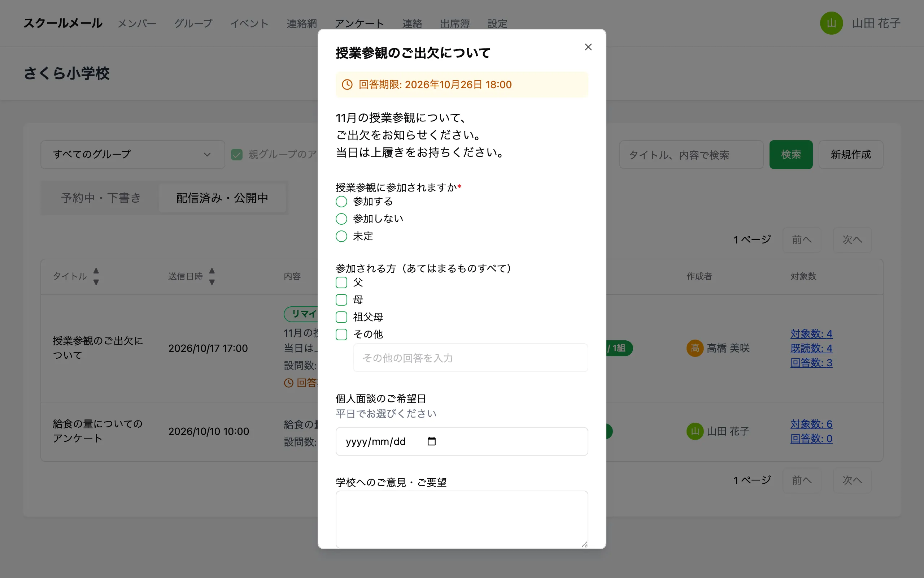Open the 設定 menu
The image size is (924, 578).
(497, 24)
